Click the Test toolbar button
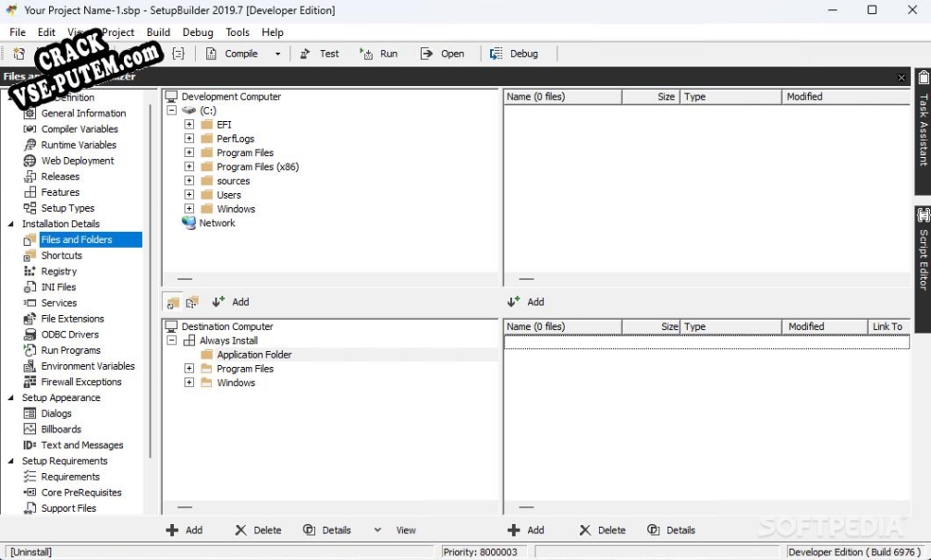 [319, 54]
